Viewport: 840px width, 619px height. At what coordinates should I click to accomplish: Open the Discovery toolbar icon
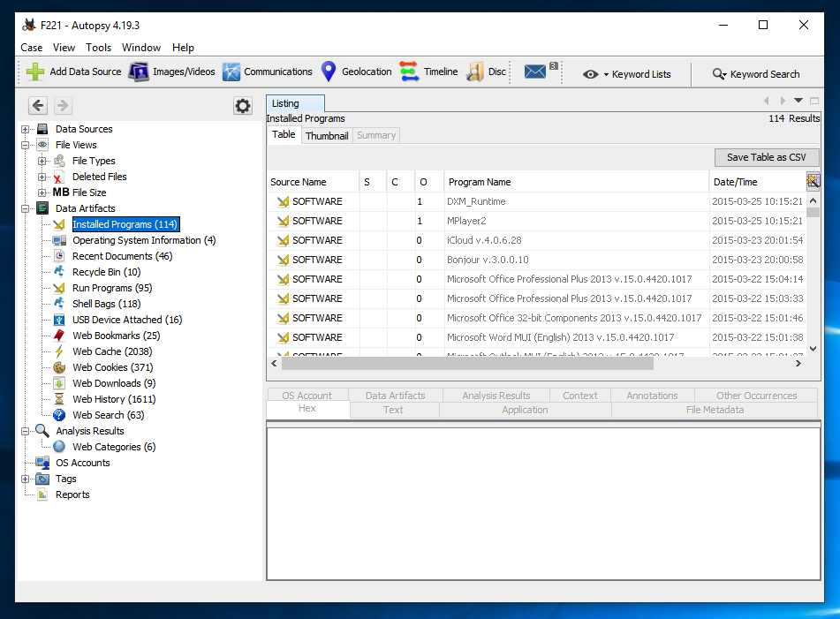[475, 72]
